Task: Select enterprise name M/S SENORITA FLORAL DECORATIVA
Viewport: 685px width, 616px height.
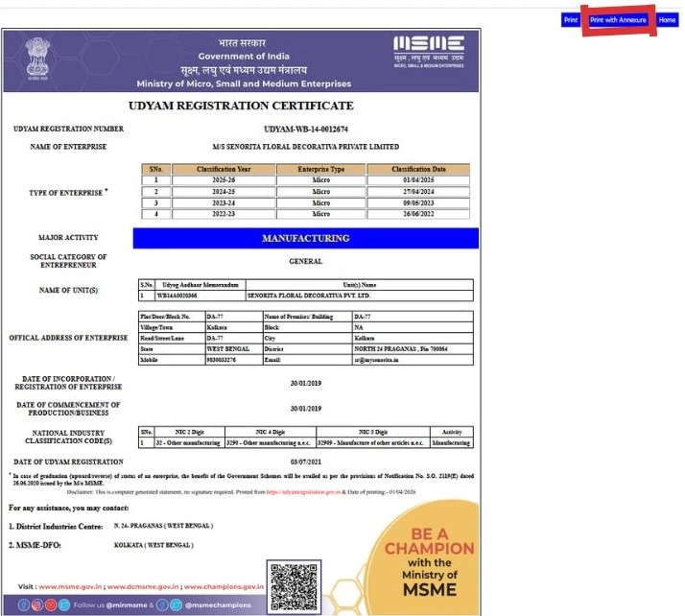Action: [x=306, y=147]
